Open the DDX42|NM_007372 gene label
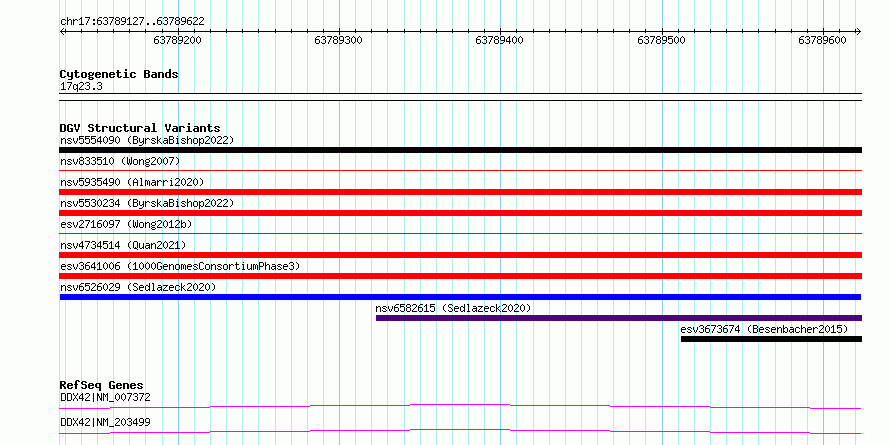Image resolution: width=890 pixels, height=445 pixels. (x=105, y=397)
